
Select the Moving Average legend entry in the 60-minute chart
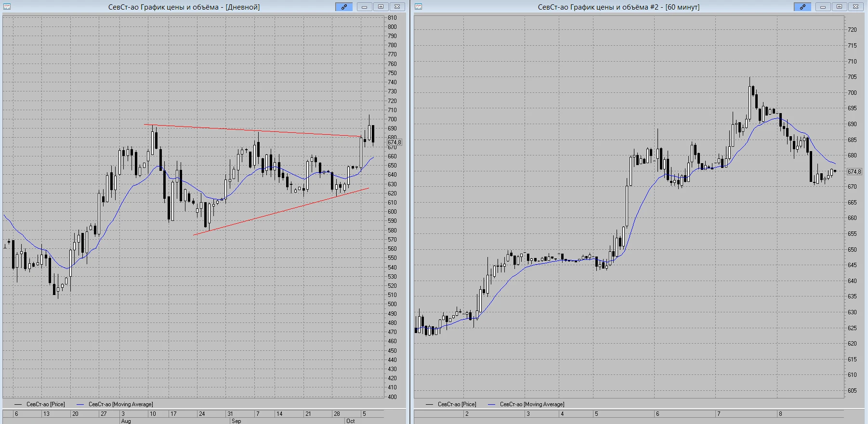(x=526, y=404)
